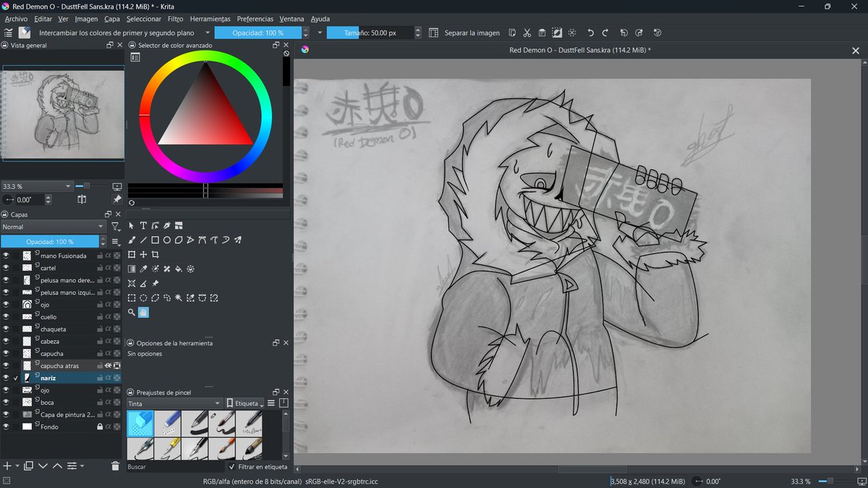Viewport: 868px width, 488px height.
Task: Open layer properties dropdown arrow
Action: point(82,466)
